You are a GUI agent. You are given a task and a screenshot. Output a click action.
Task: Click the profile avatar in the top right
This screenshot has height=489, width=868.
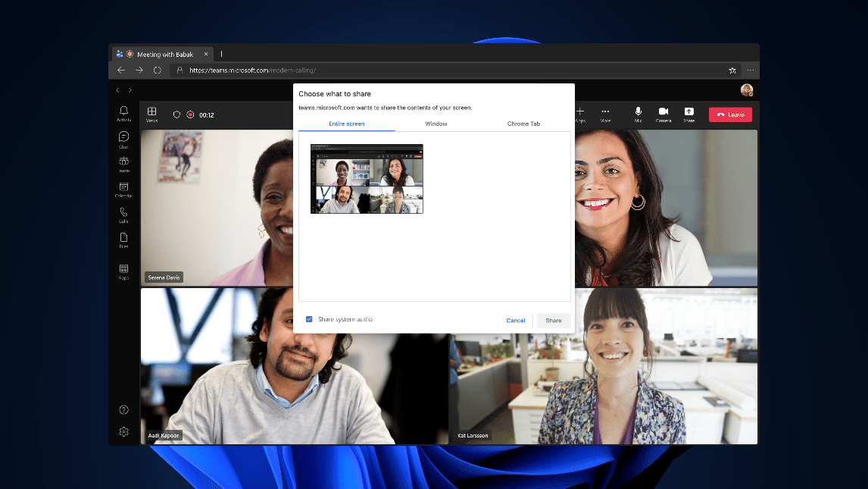click(x=747, y=89)
